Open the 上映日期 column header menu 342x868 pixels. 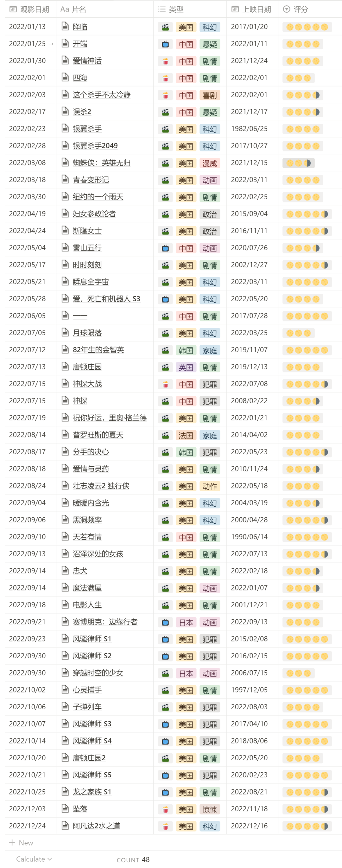point(252,9)
